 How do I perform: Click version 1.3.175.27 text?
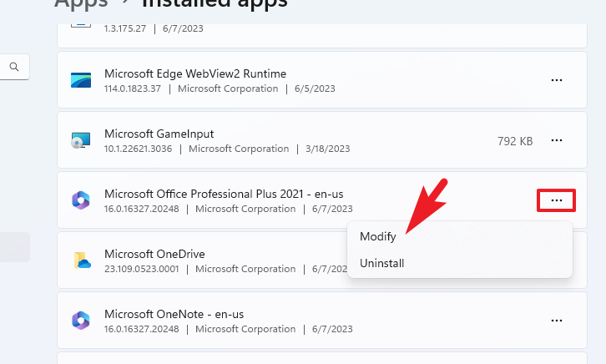click(125, 28)
